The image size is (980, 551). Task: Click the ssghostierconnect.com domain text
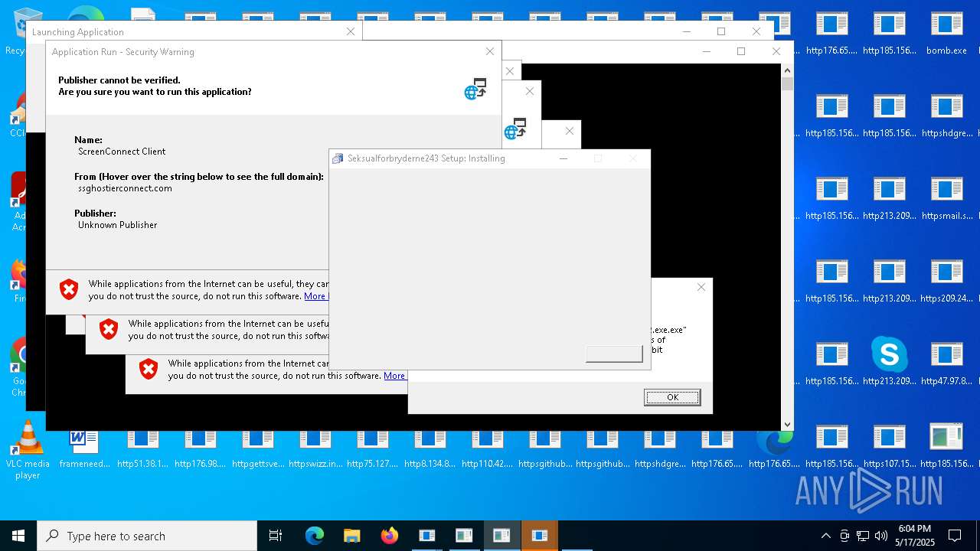click(x=125, y=188)
